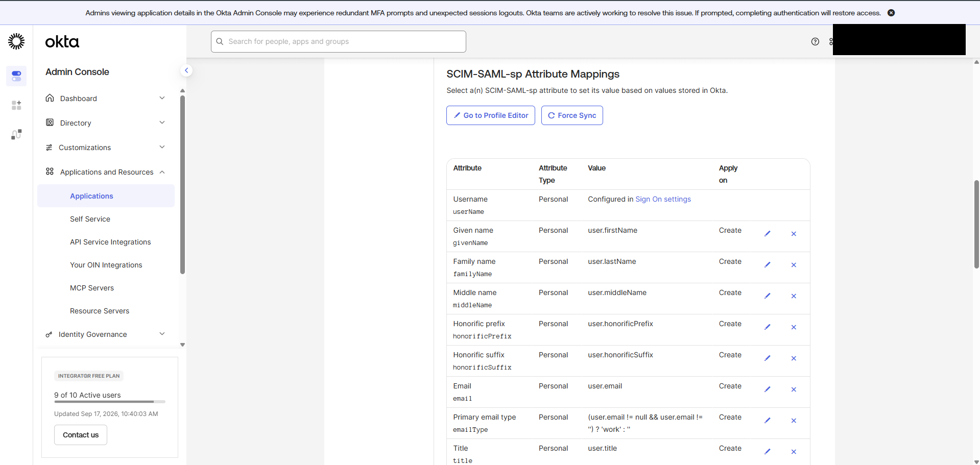Click the Contact us button

point(81,435)
